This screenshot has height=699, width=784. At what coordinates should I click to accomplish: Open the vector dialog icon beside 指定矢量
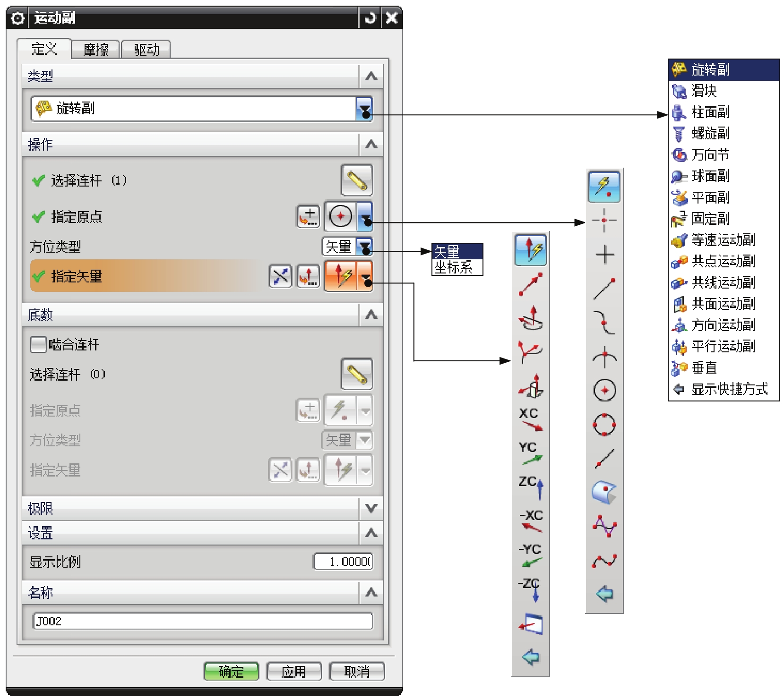click(308, 276)
